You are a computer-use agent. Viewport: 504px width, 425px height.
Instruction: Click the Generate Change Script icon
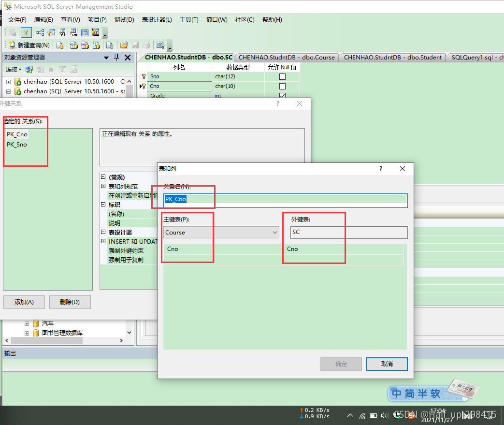pyautogui.click(x=13, y=32)
